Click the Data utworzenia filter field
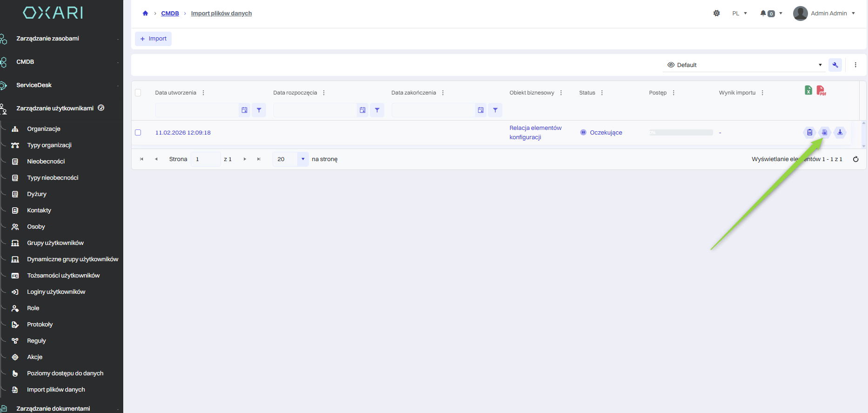This screenshot has width=868, height=413. click(197, 110)
